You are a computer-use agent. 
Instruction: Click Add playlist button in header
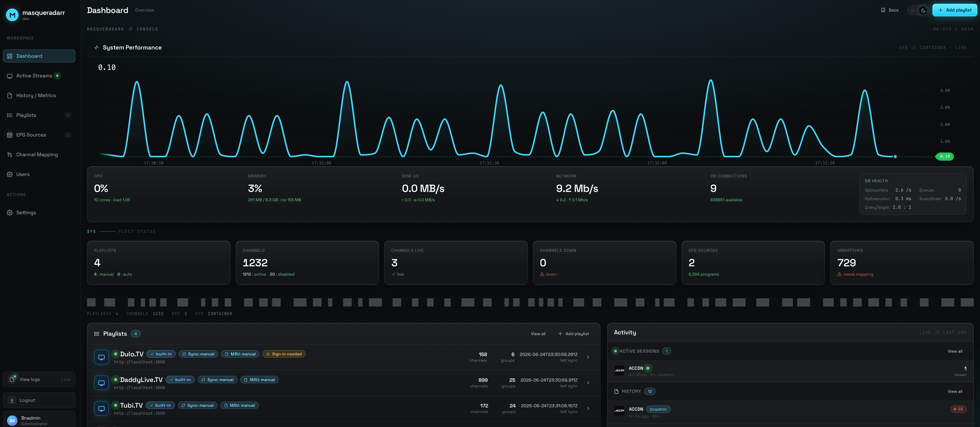click(x=955, y=10)
